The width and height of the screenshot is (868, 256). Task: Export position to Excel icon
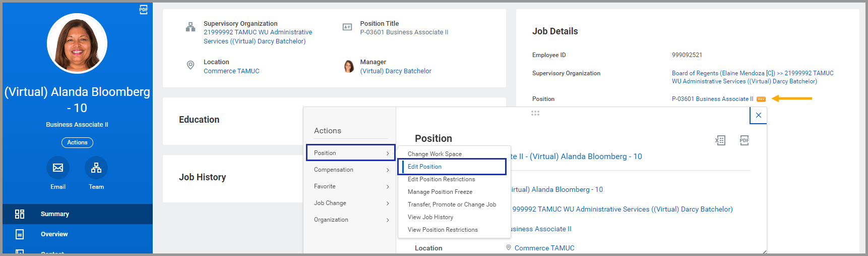720,140
